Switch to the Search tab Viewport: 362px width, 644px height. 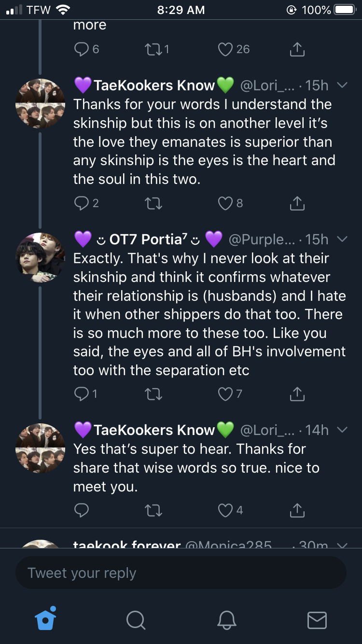136,620
